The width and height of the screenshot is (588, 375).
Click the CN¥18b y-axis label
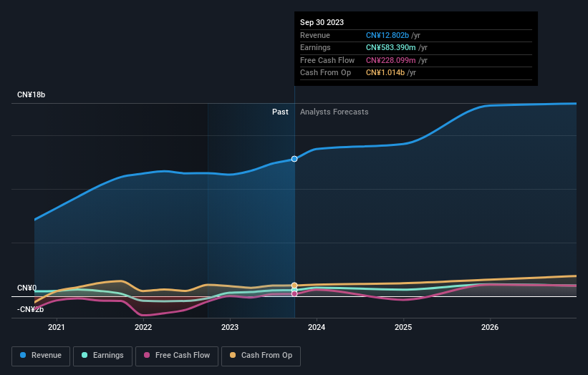pos(31,94)
